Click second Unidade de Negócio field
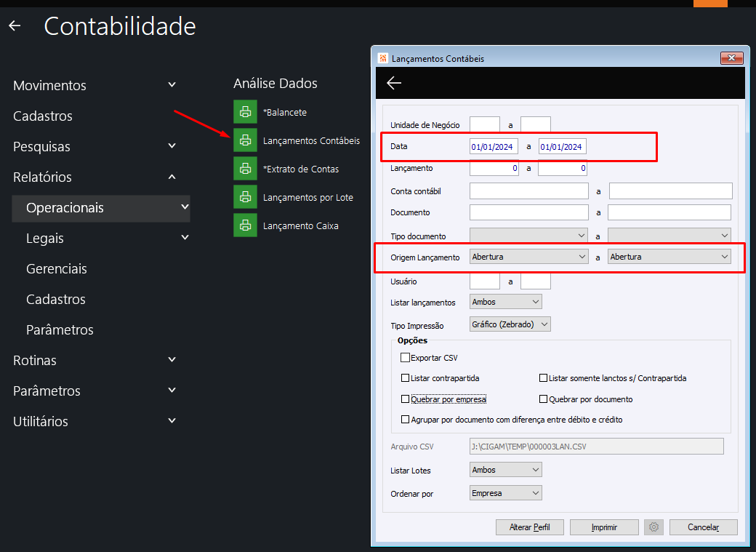The width and height of the screenshot is (756, 552). pyautogui.click(x=536, y=124)
